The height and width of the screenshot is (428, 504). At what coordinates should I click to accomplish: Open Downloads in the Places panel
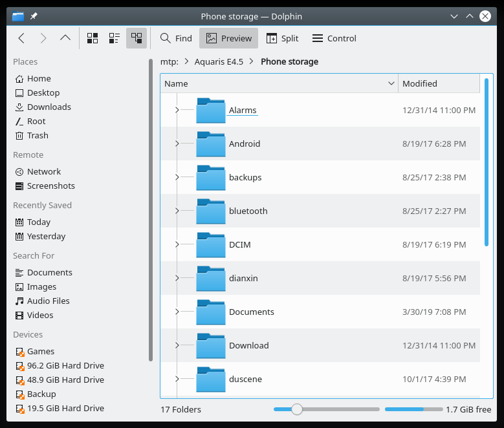tap(49, 107)
